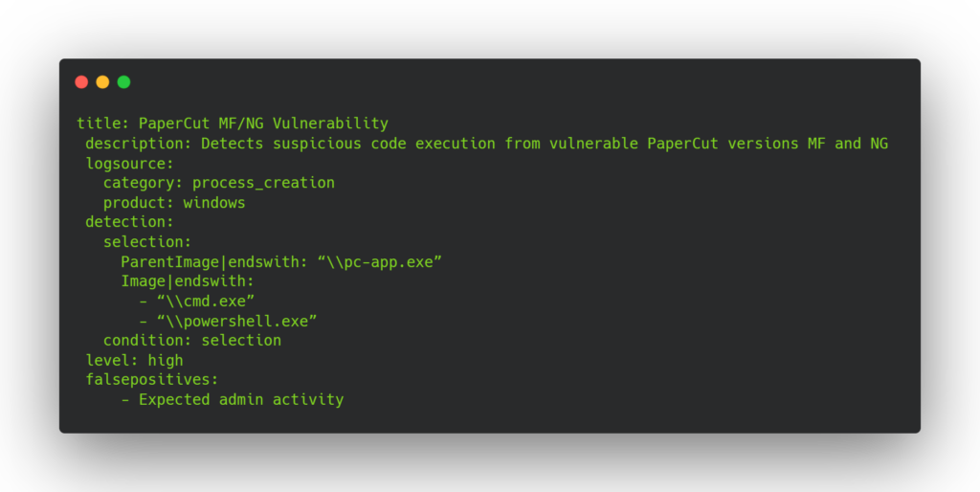Viewport: 980px width, 492px height.
Task: Click the 'high' level value
Action: point(166,361)
